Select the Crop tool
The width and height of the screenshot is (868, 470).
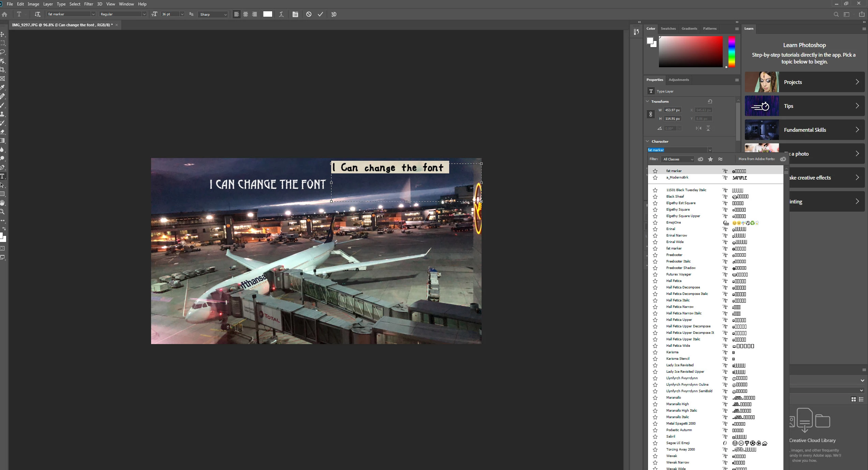(x=2, y=70)
